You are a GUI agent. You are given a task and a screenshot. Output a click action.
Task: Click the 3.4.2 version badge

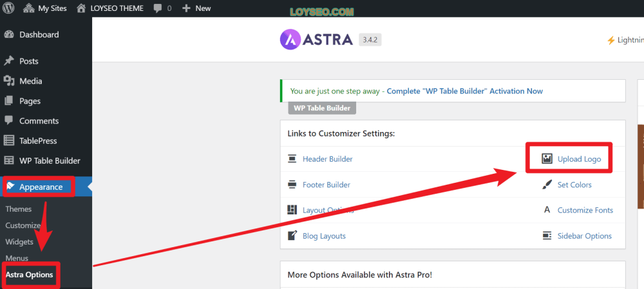(370, 40)
